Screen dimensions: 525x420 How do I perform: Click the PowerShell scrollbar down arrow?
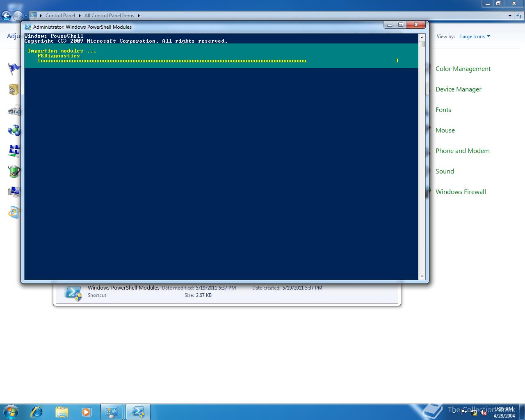pyautogui.click(x=422, y=276)
